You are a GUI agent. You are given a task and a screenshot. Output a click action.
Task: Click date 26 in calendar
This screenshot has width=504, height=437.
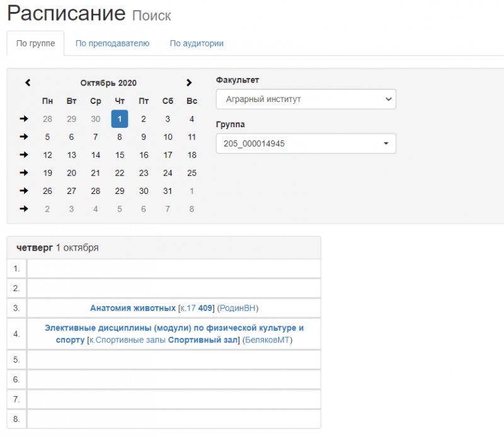(x=47, y=191)
